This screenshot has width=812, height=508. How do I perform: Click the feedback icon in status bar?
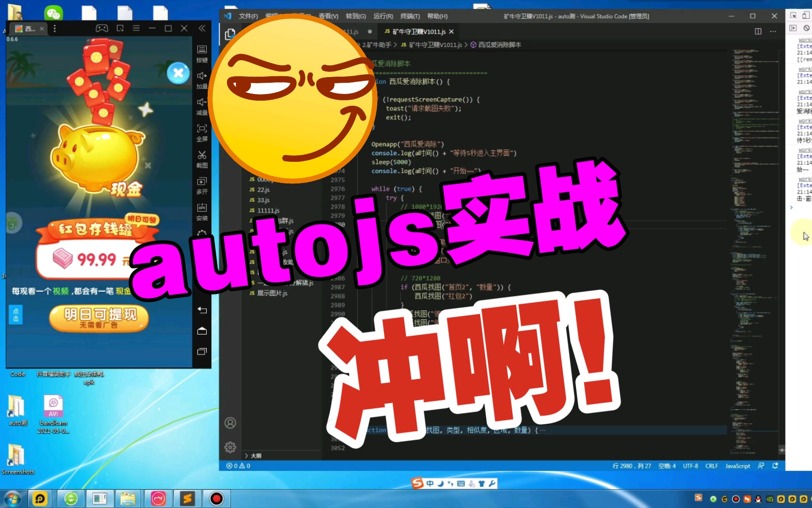tap(761, 466)
